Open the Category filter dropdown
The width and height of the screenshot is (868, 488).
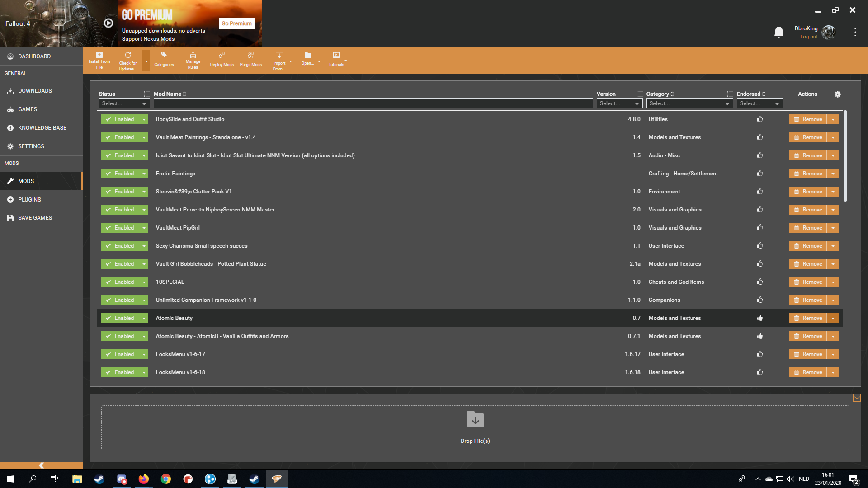689,103
